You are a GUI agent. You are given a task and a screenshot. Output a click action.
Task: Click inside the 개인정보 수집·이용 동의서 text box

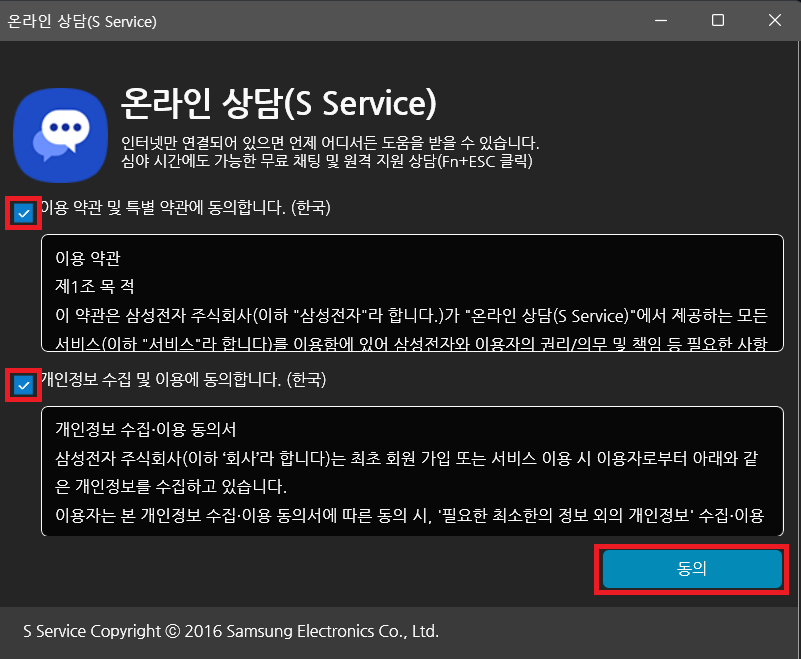point(412,471)
